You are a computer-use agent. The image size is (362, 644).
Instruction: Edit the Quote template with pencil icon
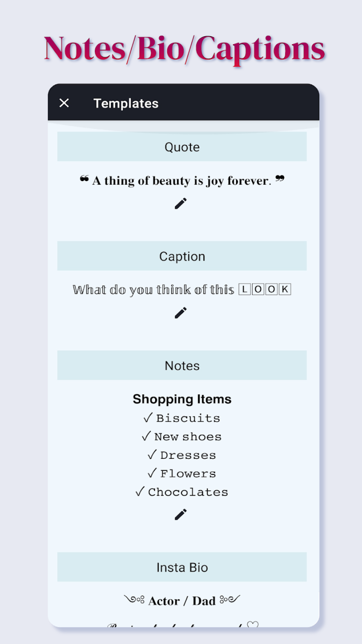click(181, 204)
